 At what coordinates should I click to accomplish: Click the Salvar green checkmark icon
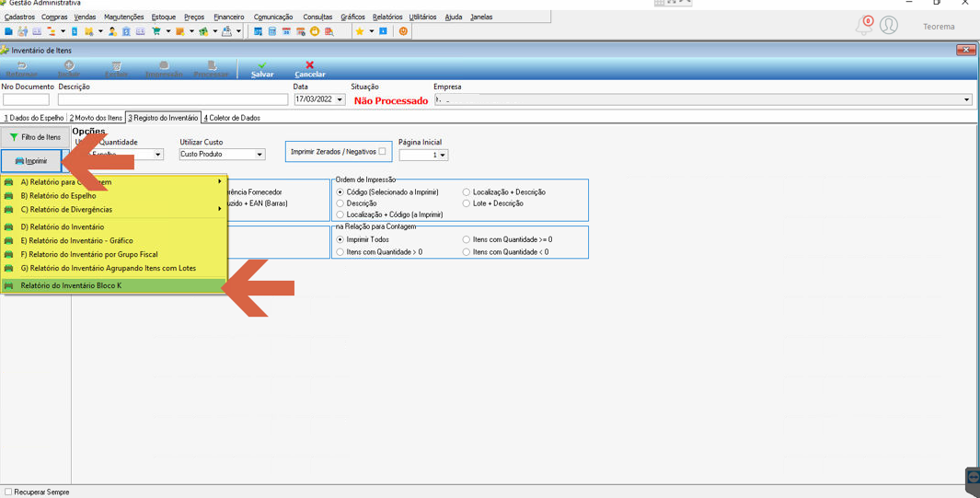click(262, 64)
